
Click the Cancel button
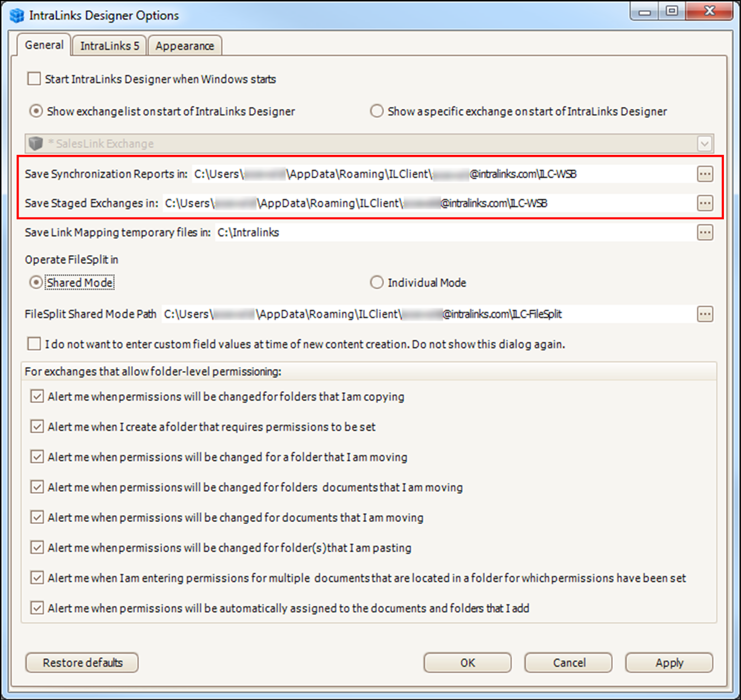tap(568, 663)
